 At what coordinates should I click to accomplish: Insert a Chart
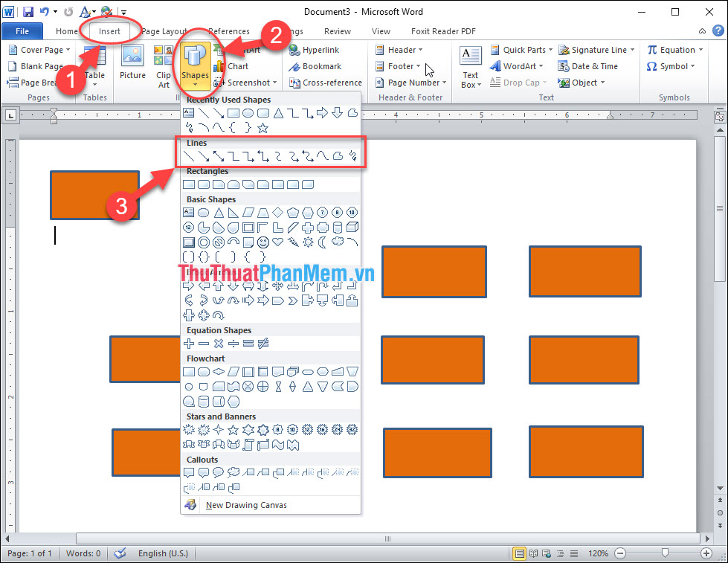coord(231,66)
